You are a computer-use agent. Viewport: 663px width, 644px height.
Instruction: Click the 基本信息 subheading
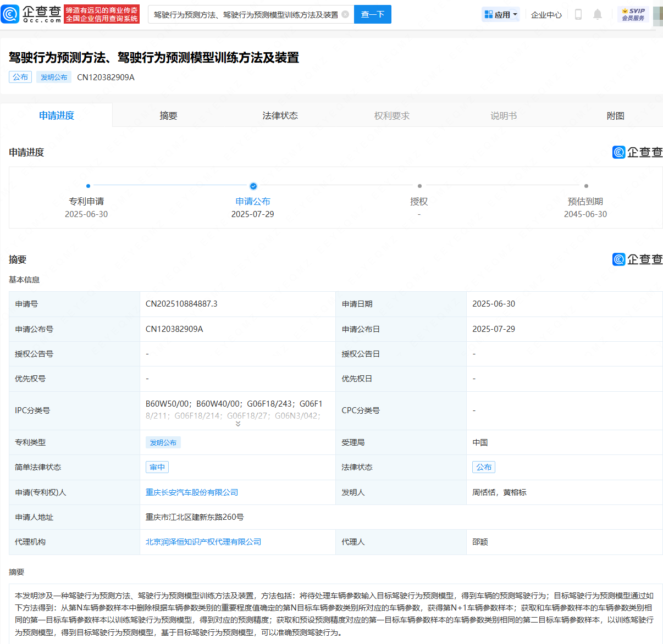point(24,280)
